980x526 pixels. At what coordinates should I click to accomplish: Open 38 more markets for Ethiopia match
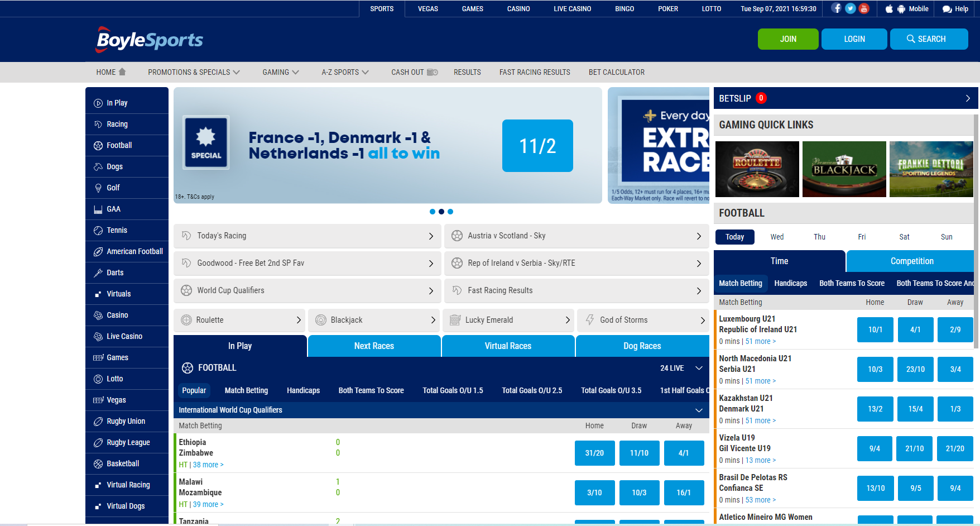coord(208,465)
